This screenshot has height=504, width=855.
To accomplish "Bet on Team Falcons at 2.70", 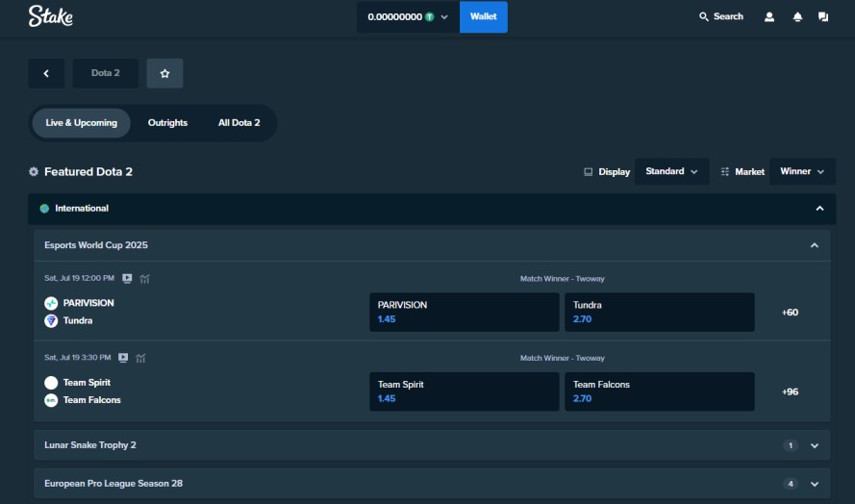I will (659, 391).
